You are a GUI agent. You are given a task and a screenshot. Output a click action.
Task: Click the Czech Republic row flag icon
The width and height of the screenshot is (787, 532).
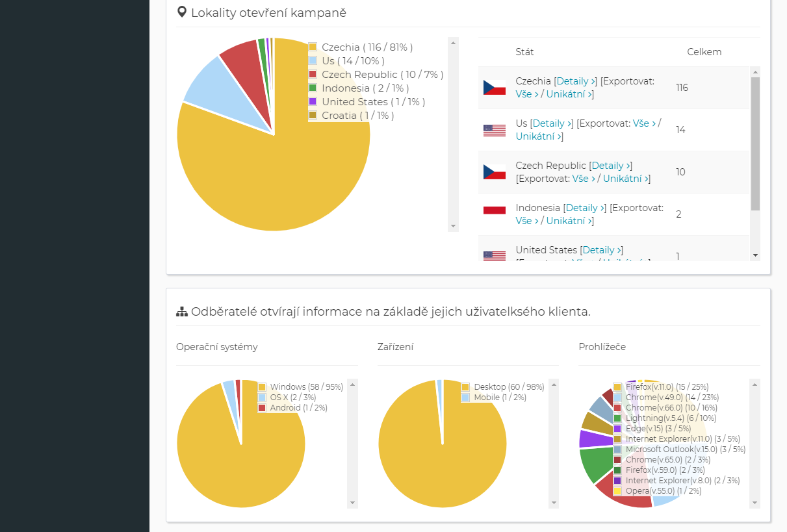coord(494,172)
